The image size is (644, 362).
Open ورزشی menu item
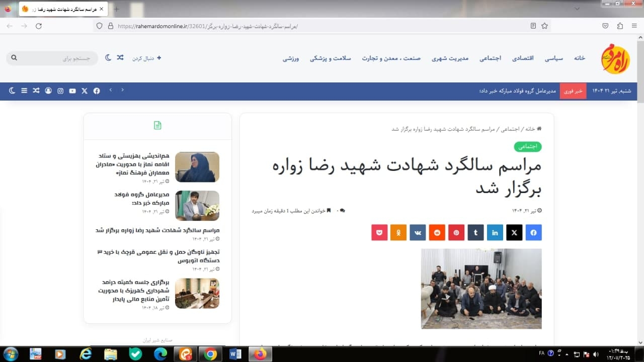pyautogui.click(x=291, y=58)
